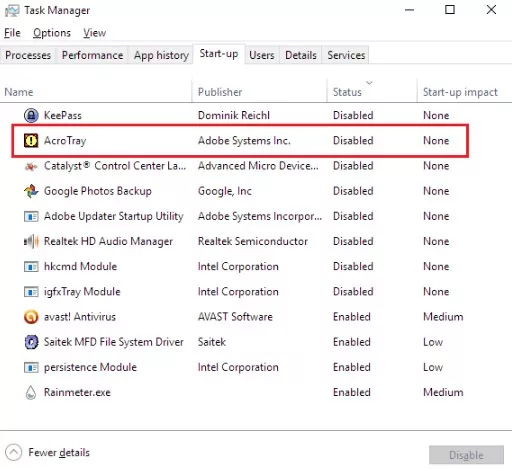
Task: Click the Fewer details link text
Action: click(x=59, y=453)
